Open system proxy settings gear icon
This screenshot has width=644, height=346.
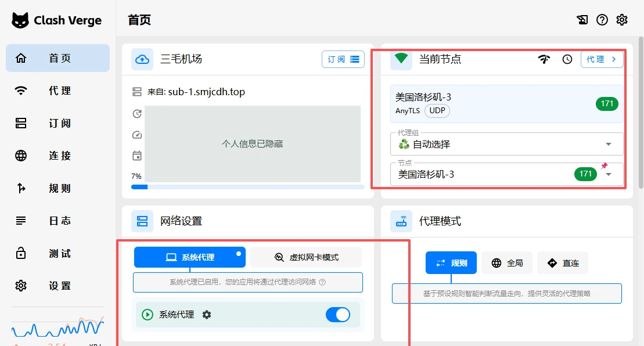coord(207,315)
